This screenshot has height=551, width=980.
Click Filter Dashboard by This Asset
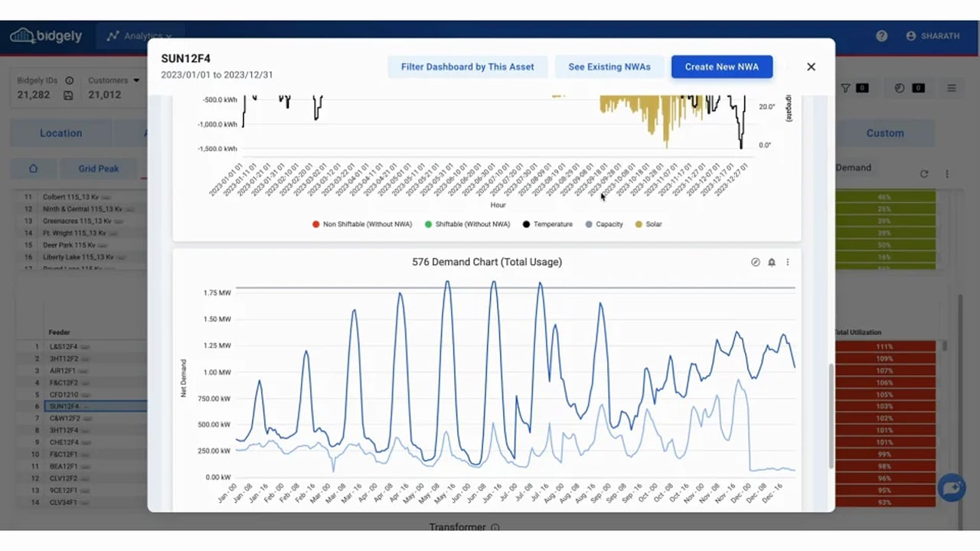(x=467, y=67)
